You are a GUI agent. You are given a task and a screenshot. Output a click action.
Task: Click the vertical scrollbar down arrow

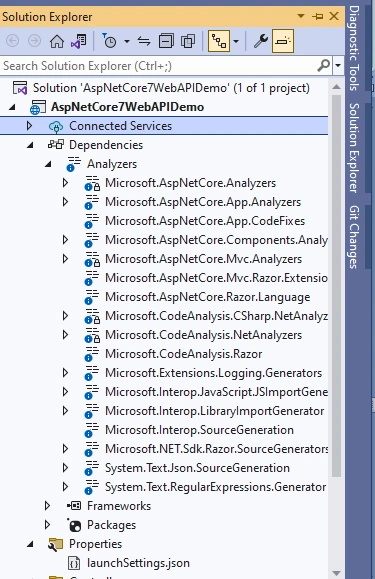336,573
